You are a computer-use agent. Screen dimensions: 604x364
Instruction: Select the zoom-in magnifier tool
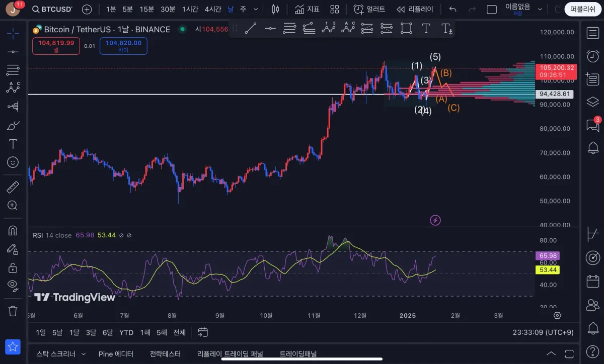pyautogui.click(x=13, y=205)
